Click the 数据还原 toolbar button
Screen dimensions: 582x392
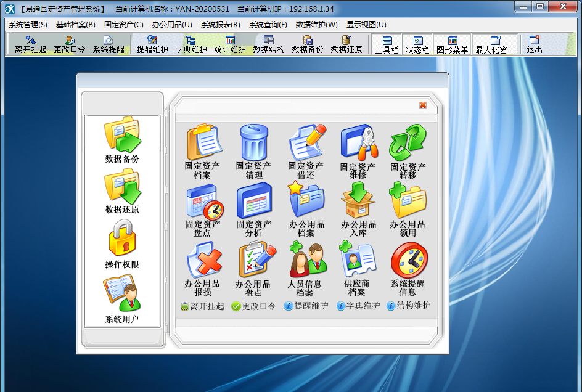pyautogui.click(x=346, y=44)
